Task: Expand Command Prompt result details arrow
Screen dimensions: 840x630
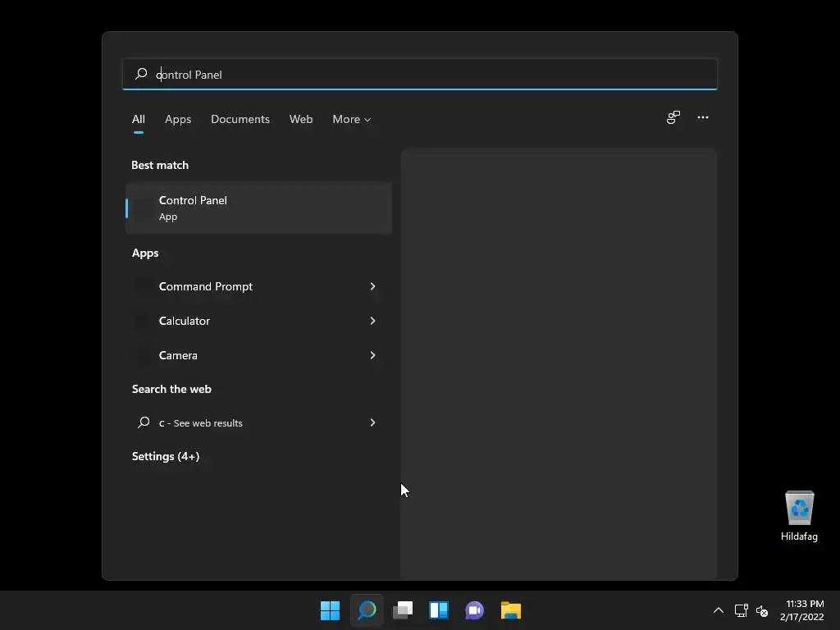Action: [x=372, y=286]
